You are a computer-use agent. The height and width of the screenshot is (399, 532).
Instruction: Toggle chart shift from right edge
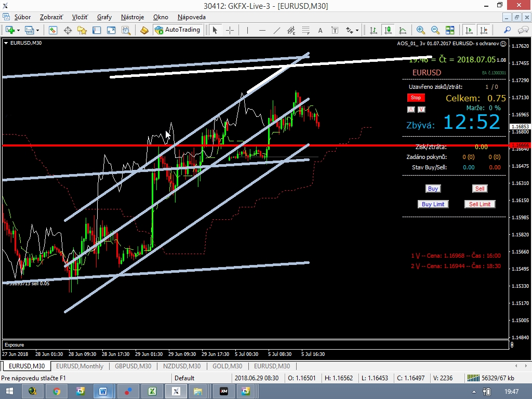pos(484,30)
